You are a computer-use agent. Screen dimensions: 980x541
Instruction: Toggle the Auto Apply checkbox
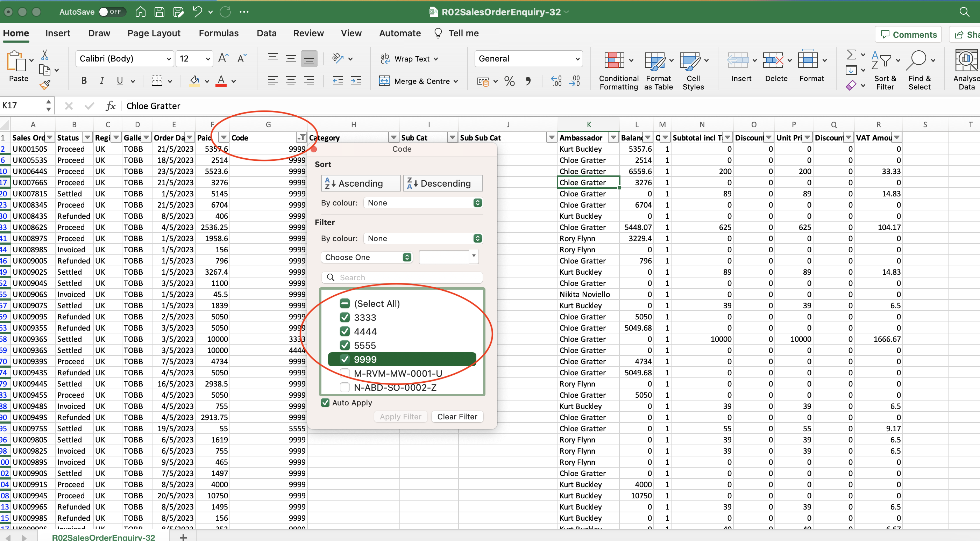click(325, 403)
